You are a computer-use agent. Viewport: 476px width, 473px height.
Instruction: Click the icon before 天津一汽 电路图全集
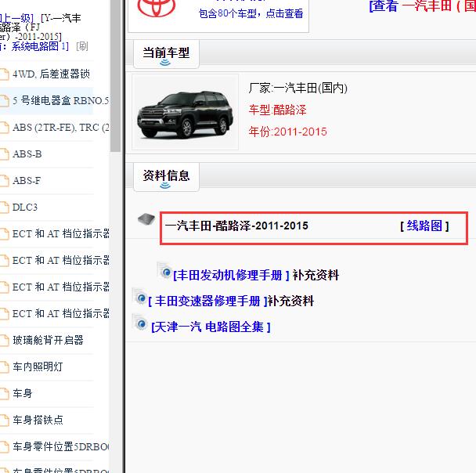pos(140,323)
